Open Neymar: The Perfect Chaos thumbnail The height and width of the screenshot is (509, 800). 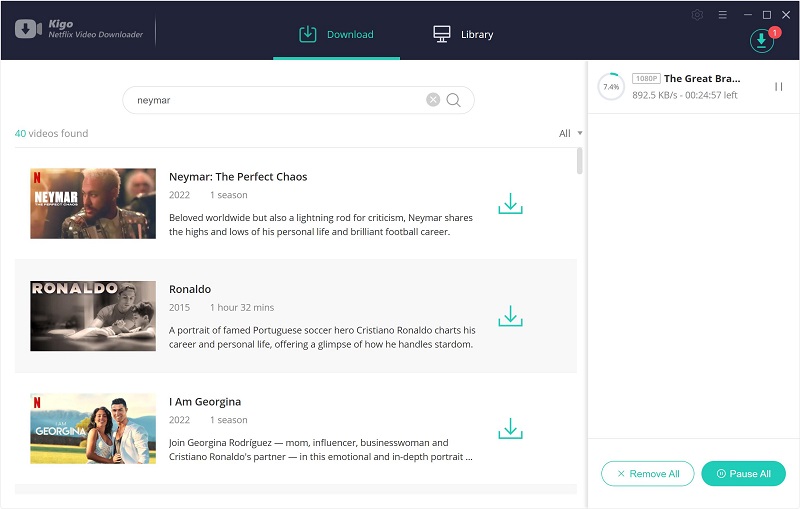93,203
